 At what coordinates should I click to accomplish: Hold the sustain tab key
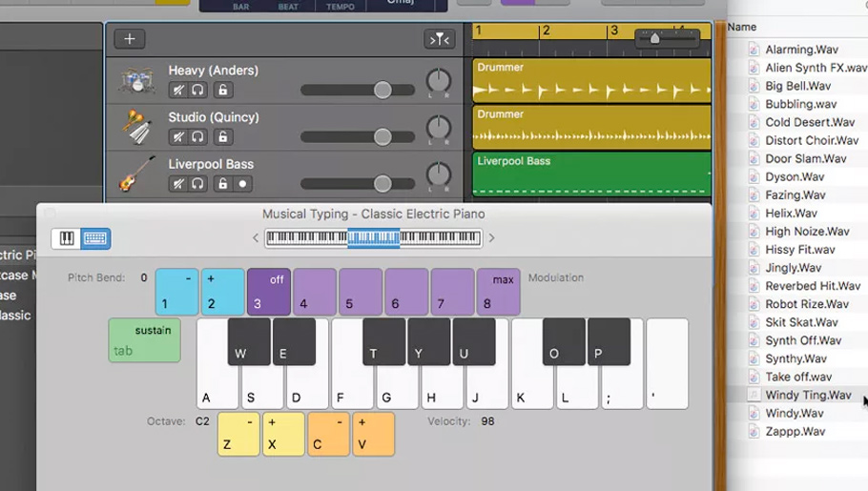click(144, 340)
